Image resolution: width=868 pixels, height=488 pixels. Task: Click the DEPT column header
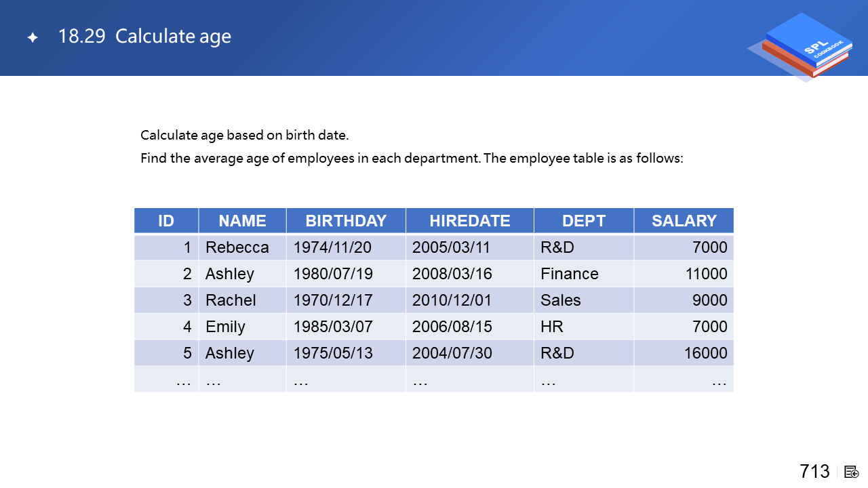click(x=583, y=221)
